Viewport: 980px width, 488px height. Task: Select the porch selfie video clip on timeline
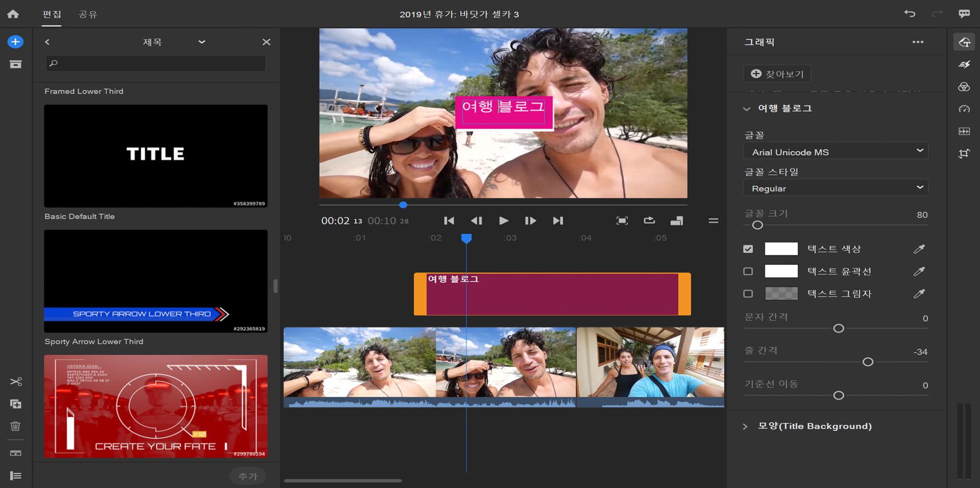650,367
